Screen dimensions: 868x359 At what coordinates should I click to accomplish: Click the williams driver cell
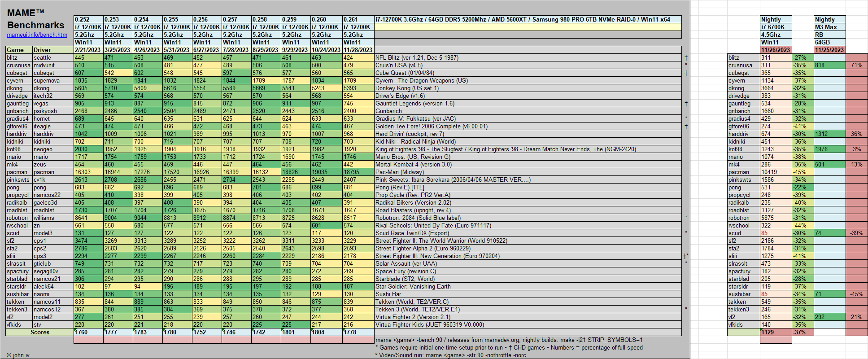click(x=53, y=218)
